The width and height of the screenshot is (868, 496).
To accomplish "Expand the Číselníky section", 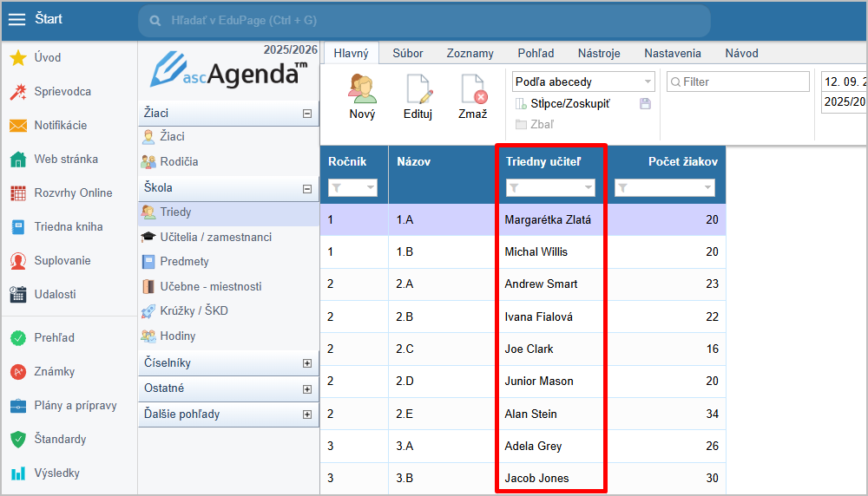I will [306, 363].
